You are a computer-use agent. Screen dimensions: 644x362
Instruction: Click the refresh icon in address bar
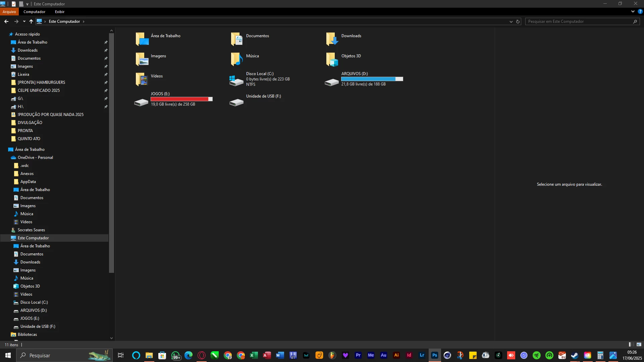click(x=518, y=21)
